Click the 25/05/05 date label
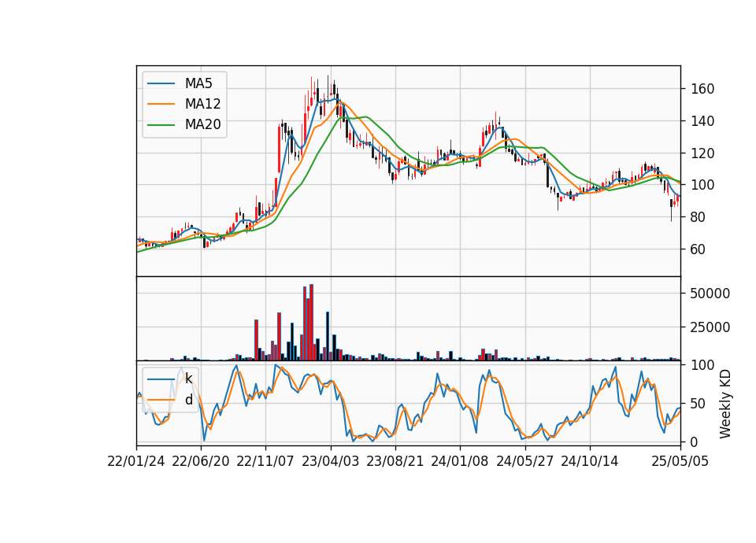The image size is (756, 543). tap(680, 462)
